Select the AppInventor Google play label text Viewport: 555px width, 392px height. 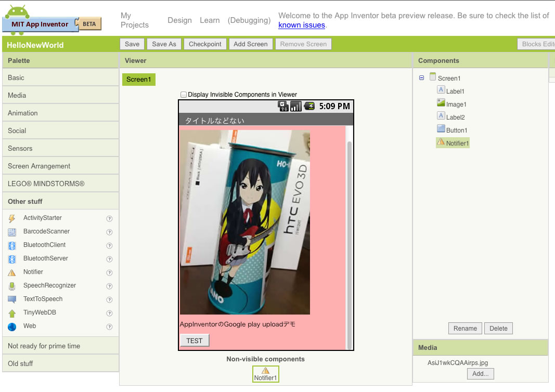coord(238,324)
